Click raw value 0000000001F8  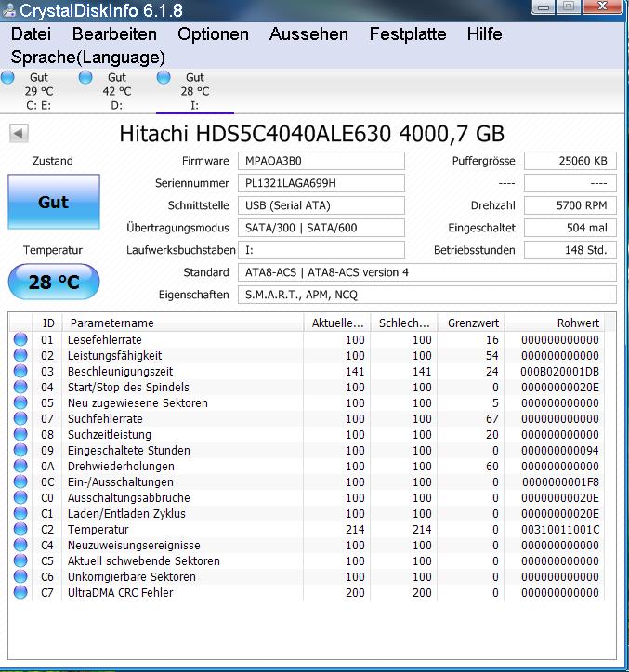coord(560,482)
